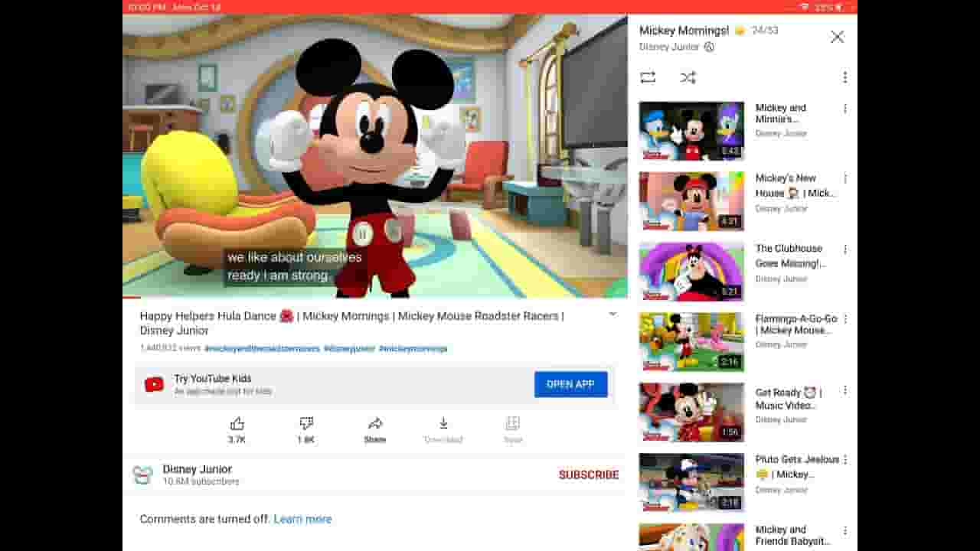980x551 pixels.
Task: Click the OPEN APP button
Action: [x=570, y=384]
